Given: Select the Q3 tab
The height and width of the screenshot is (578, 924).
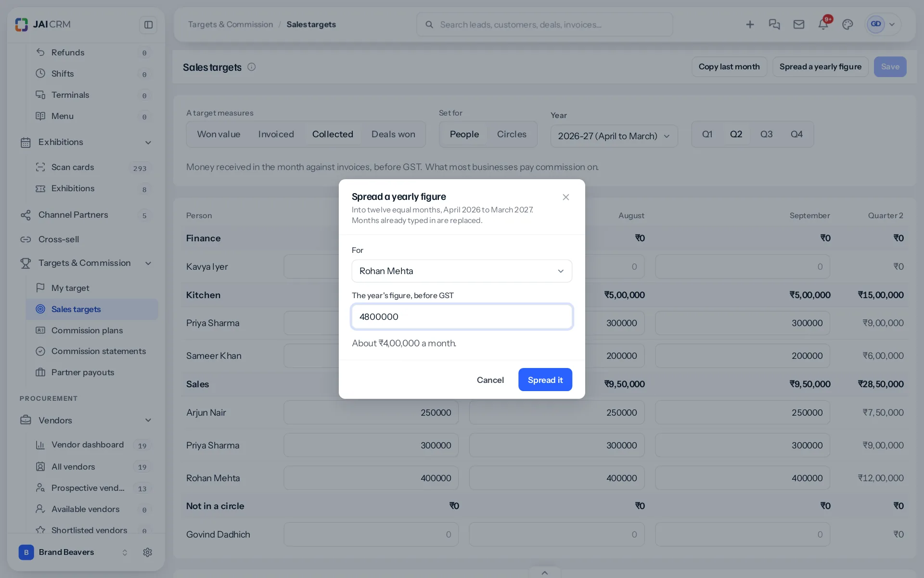Looking at the screenshot, I should (x=766, y=134).
